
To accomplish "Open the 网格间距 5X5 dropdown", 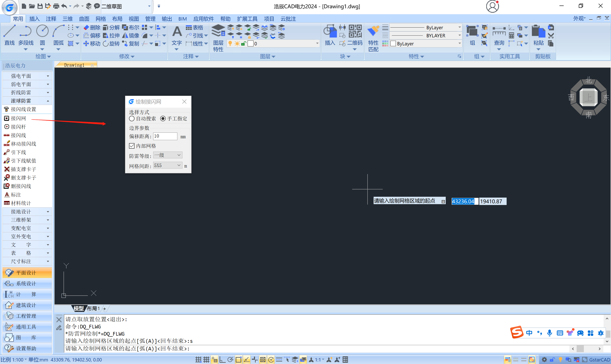I will coord(168,166).
